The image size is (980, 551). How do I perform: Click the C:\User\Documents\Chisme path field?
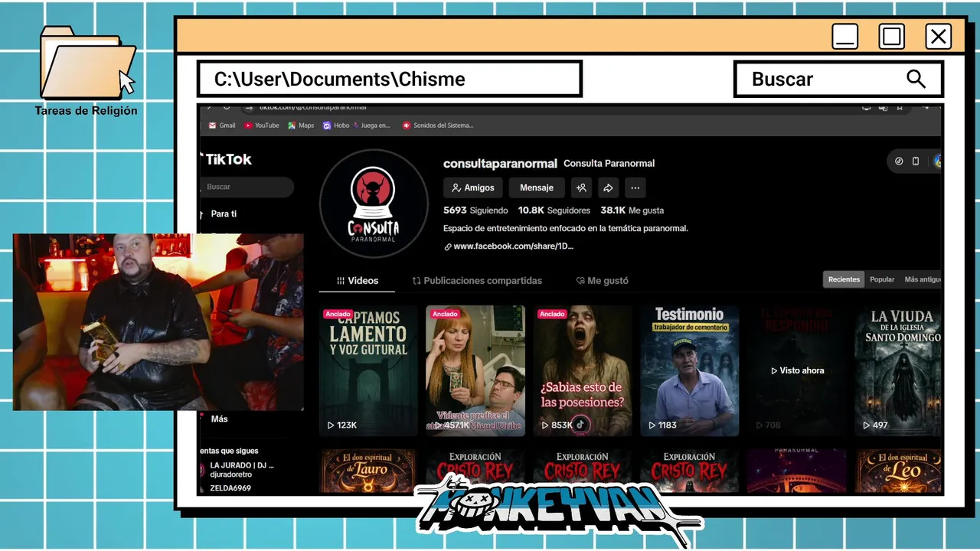(x=390, y=79)
